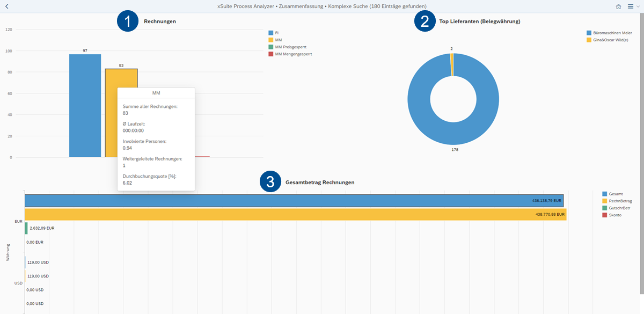The height and width of the screenshot is (314, 644).
Task: Click numbered badge 2 beside Top Lieferanten
Action: [425, 21]
